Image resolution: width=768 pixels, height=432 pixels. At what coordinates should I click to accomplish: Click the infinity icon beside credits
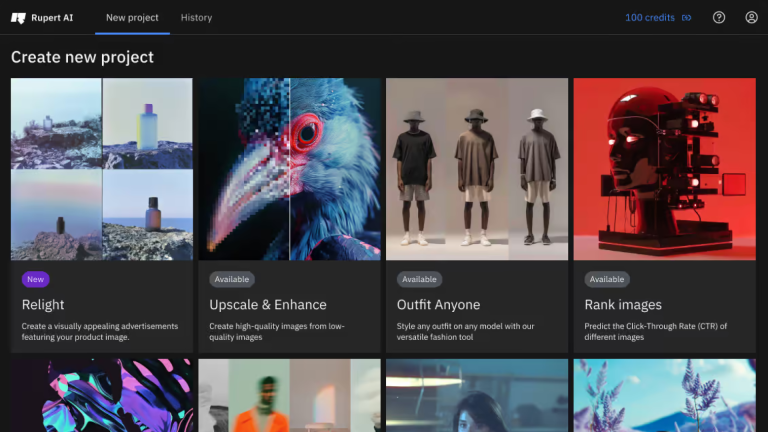[x=686, y=17]
